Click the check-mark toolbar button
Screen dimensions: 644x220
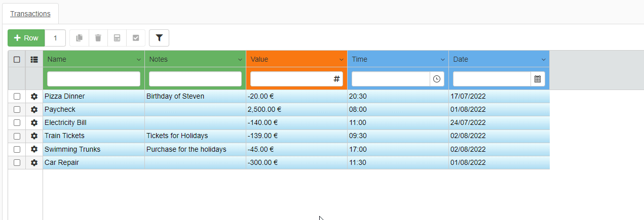[136, 38]
